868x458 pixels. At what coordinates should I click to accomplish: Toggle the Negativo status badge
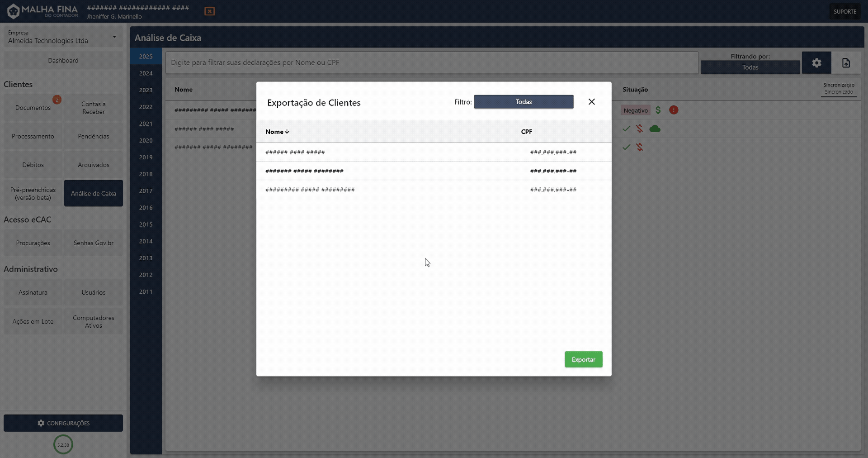(x=636, y=110)
